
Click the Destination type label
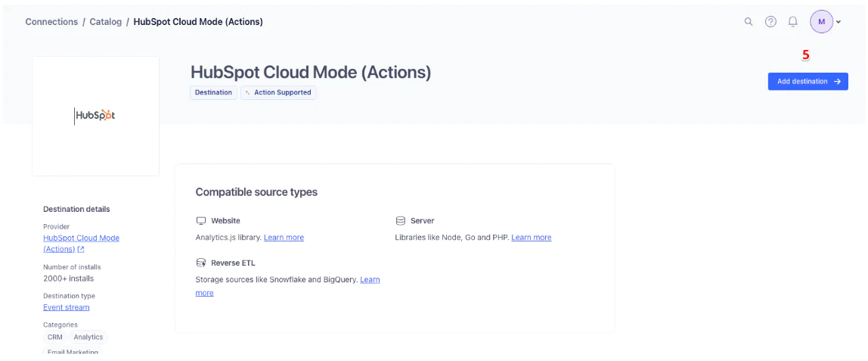tap(70, 296)
